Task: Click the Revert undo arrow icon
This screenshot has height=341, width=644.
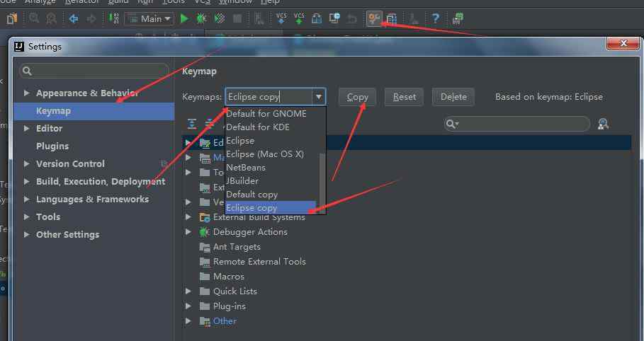Action: coord(352,18)
